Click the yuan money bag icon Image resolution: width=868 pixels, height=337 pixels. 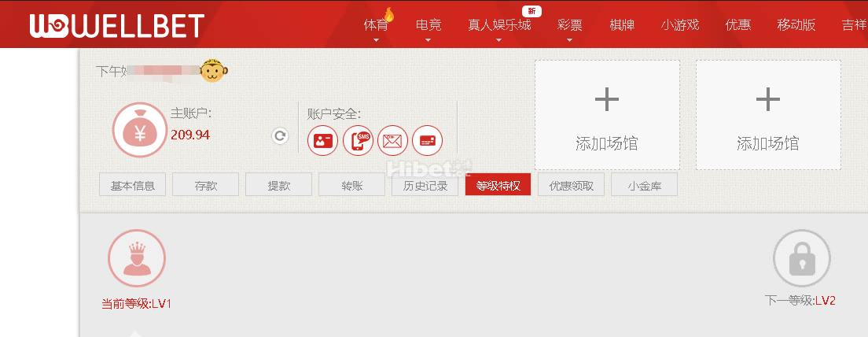point(140,130)
